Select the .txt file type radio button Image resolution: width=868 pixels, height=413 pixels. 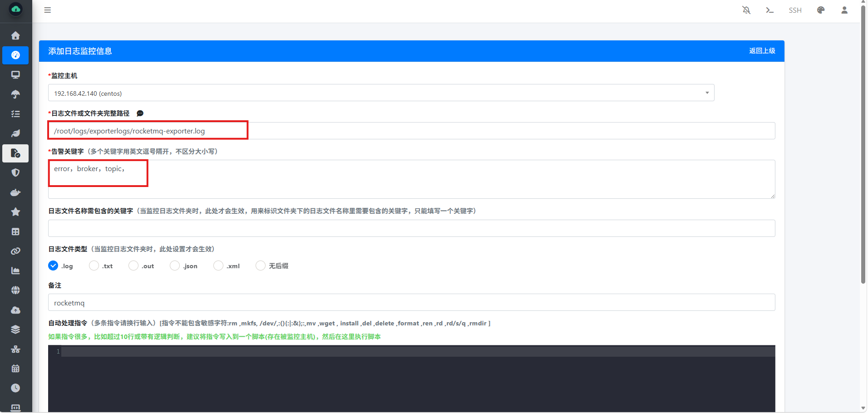point(94,265)
